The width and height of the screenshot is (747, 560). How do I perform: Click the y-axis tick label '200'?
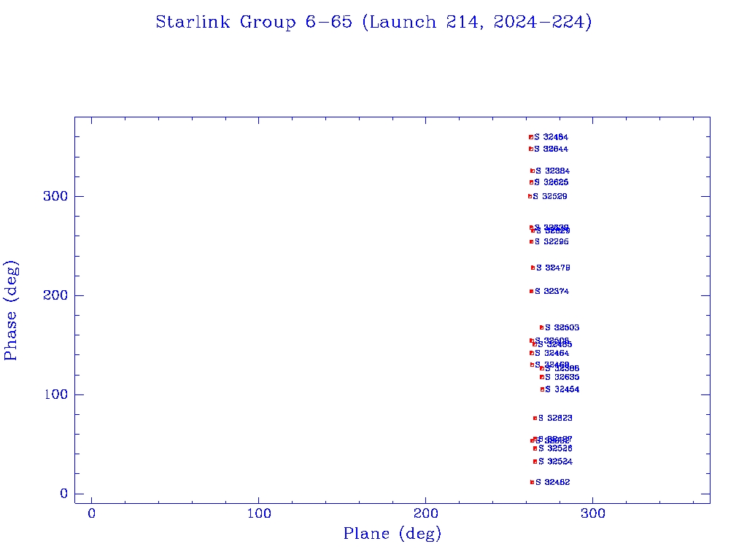pyautogui.click(x=55, y=295)
